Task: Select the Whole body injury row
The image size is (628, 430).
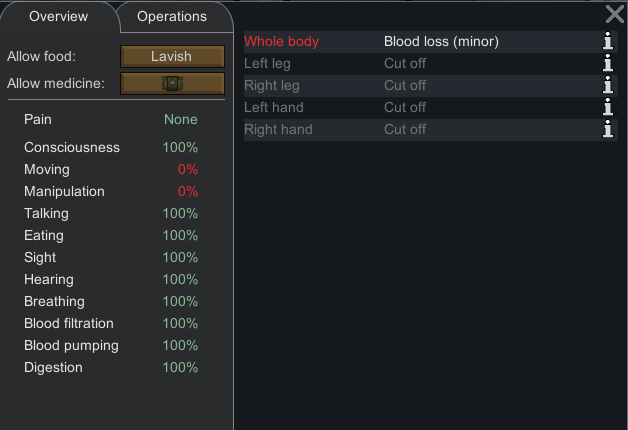Action: [x=420, y=41]
